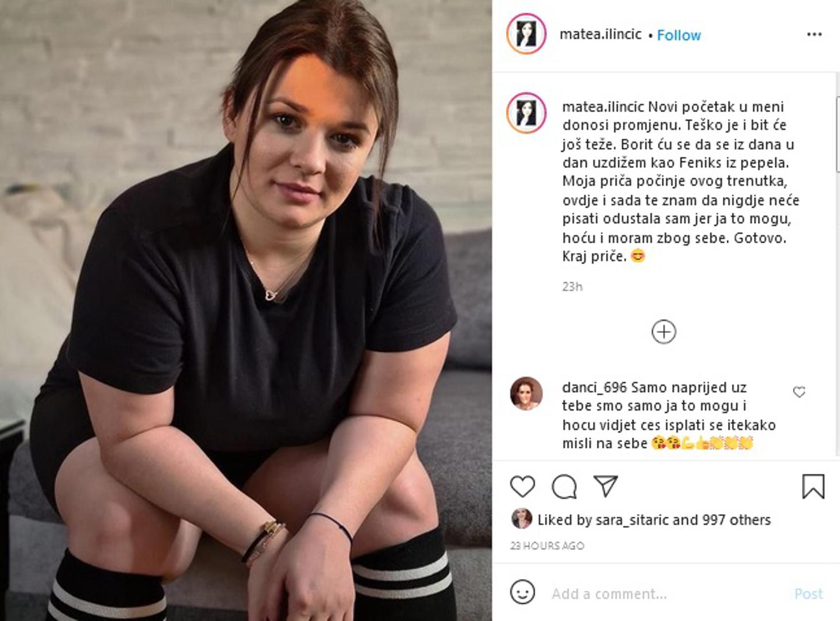
Task: Like the danci_696 comment with small heart
Action: coord(799,392)
